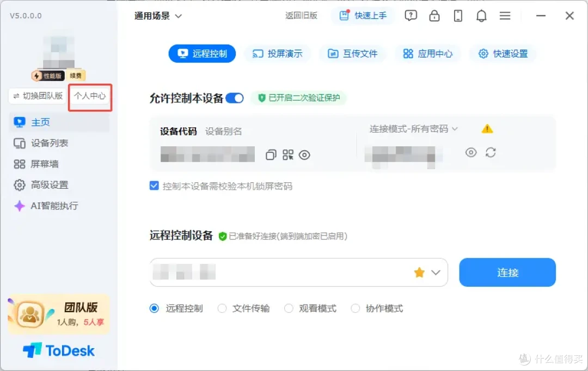The image size is (588, 371).
Task: Expand the remote device history chevron
Action: [436, 273]
